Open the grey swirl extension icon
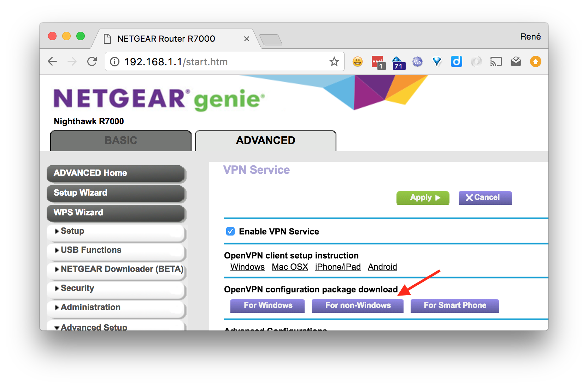Image resolution: width=588 pixels, height=387 pixels. pos(476,62)
